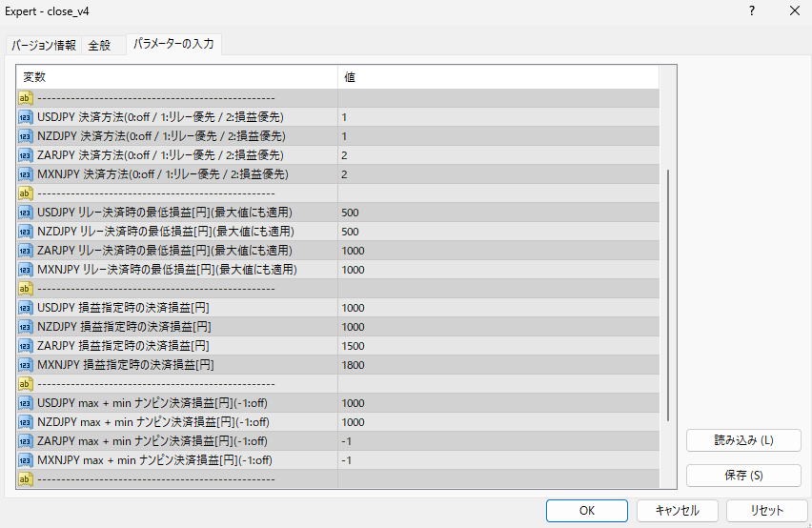Select the パラメーターの入力 tab

click(x=174, y=44)
